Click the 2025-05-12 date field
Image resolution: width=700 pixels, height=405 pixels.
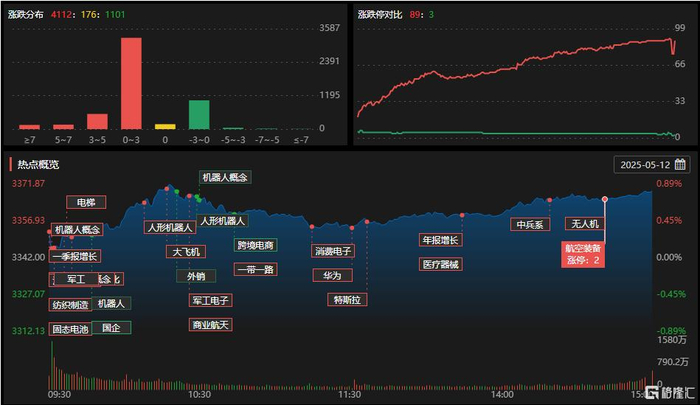coord(652,165)
